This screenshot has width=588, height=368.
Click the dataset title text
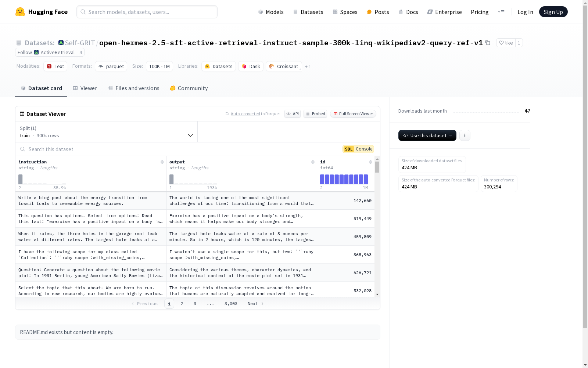[x=291, y=43]
